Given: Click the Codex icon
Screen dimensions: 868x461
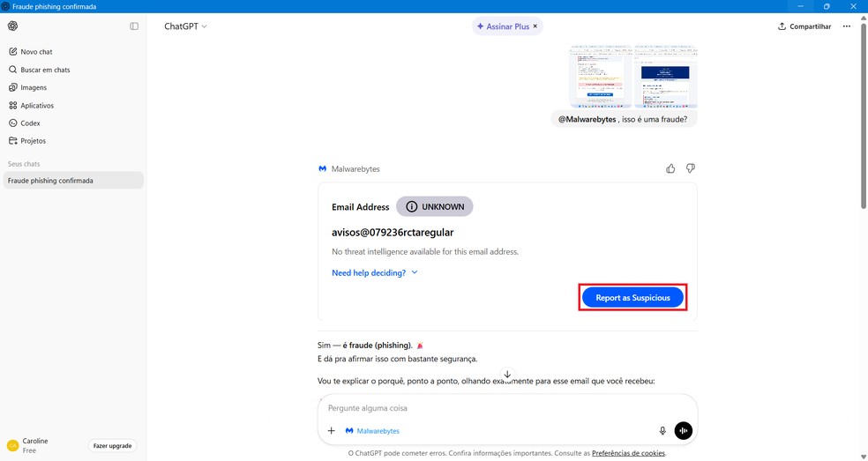Looking at the screenshot, I should (12, 123).
